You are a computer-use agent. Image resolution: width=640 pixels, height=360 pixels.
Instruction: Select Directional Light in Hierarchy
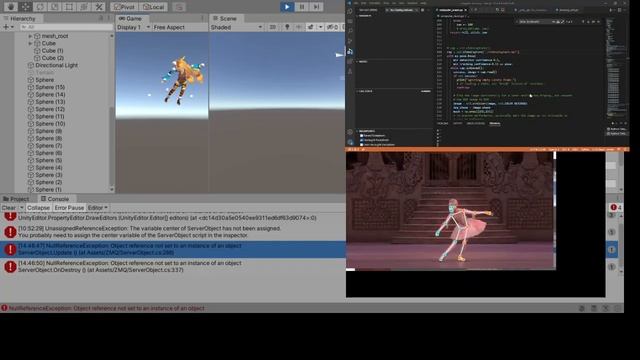pyautogui.click(x=57, y=65)
